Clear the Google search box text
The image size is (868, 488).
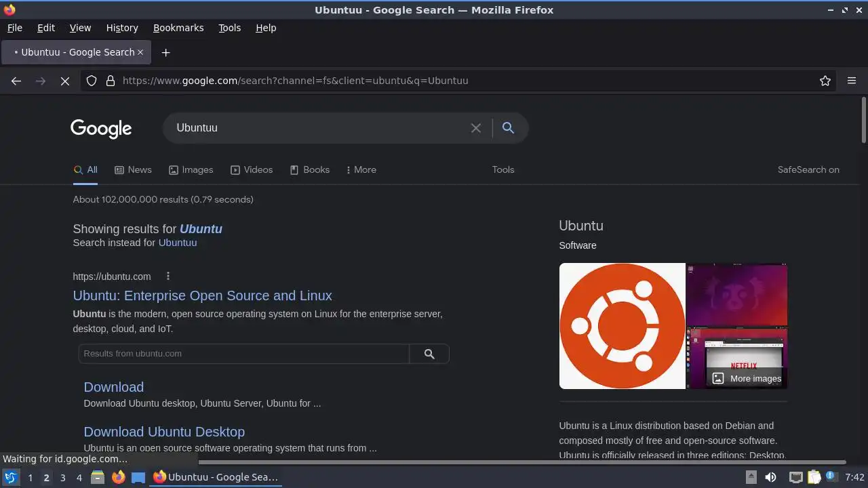(476, 128)
